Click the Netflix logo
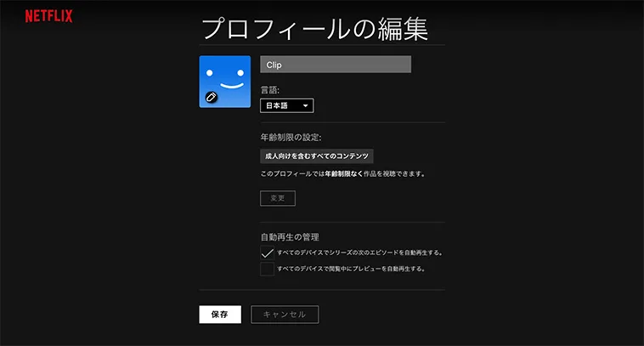644x346 pixels. [48, 16]
